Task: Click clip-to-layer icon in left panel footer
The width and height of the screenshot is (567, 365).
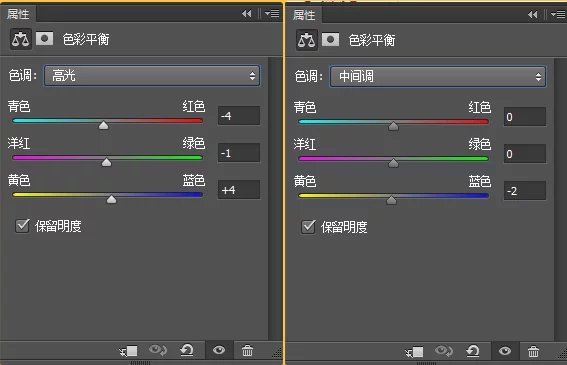Action: click(x=129, y=351)
